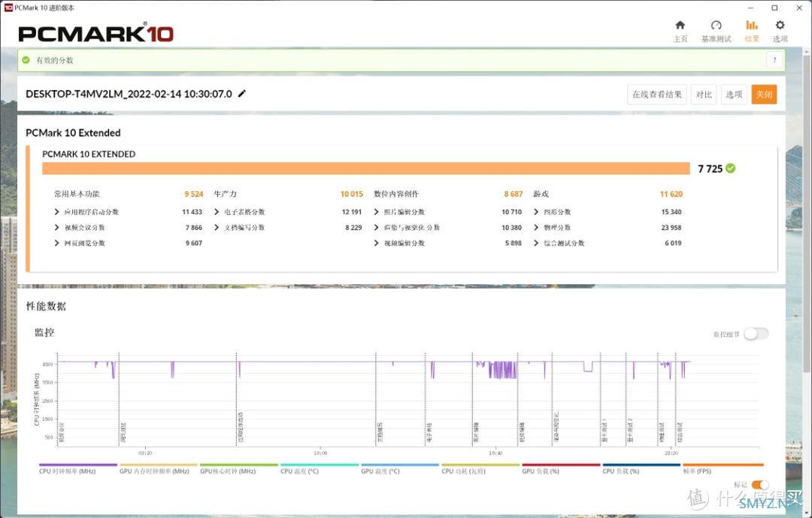
Task: Click the 有效的分数 status message
Action: pyautogui.click(x=54, y=60)
